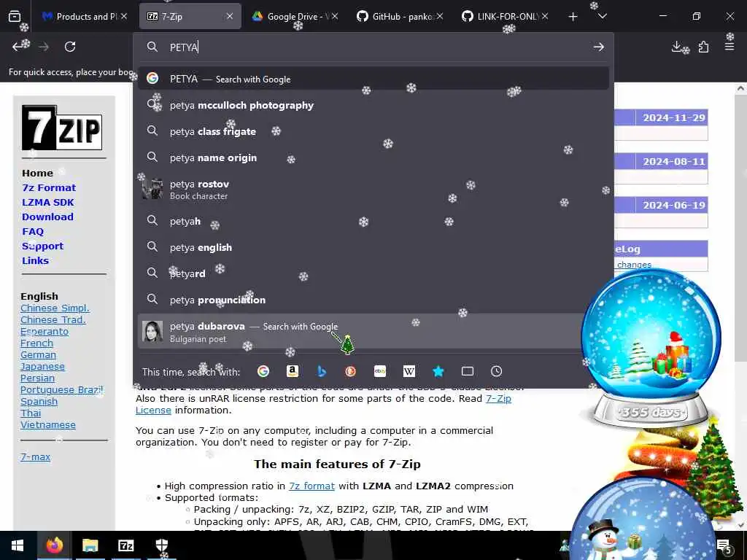This screenshot has height=560, width=747.
Task: Open the Downloads panel icon
Action: point(676,47)
